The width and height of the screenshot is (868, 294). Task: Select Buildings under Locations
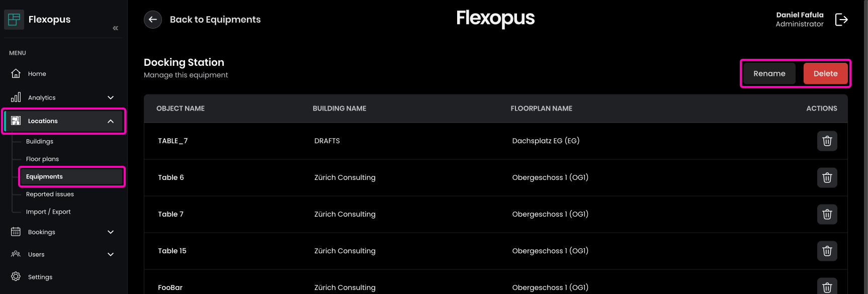click(x=40, y=142)
